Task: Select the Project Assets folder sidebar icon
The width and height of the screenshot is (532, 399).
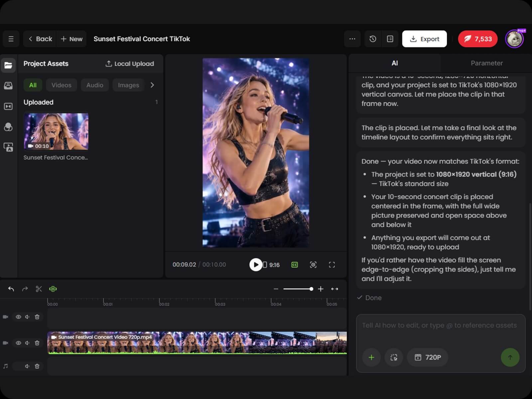Action: coord(8,65)
